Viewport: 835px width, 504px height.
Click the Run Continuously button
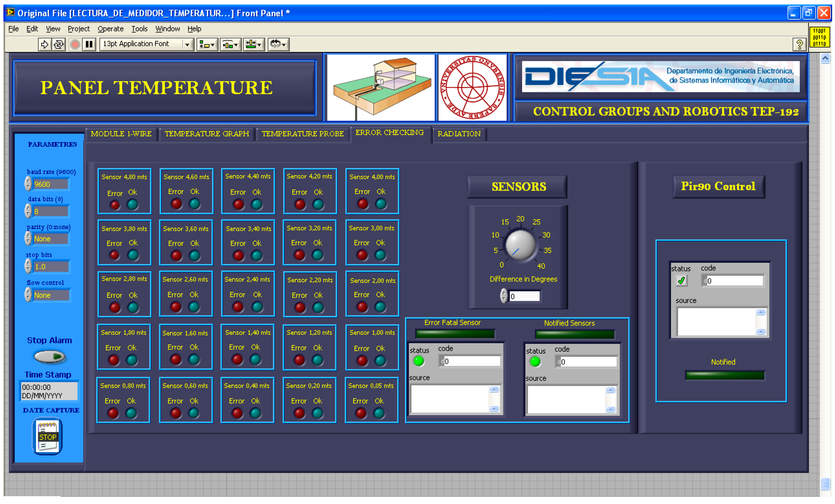[59, 44]
